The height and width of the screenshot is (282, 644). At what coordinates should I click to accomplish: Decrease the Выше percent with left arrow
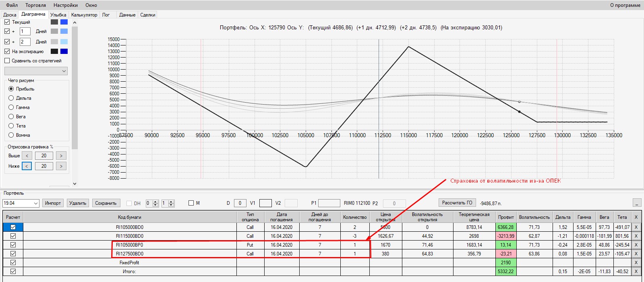click(27, 156)
